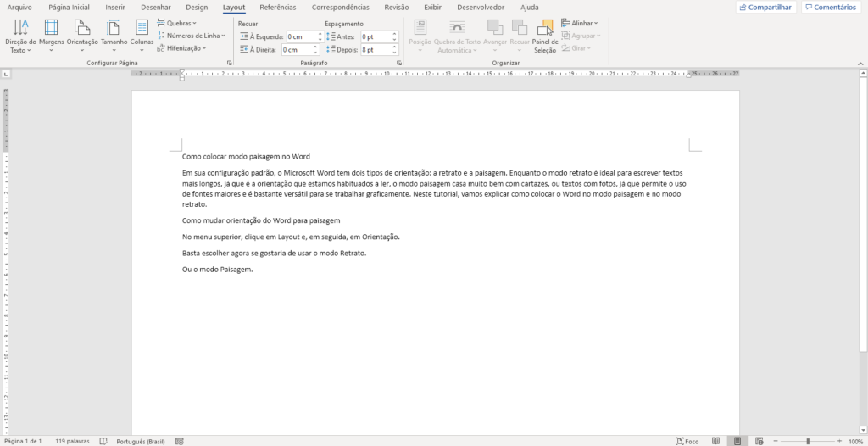Switch to the Correspondências tab
The image size is (868, 446).
tap(341, 7)
